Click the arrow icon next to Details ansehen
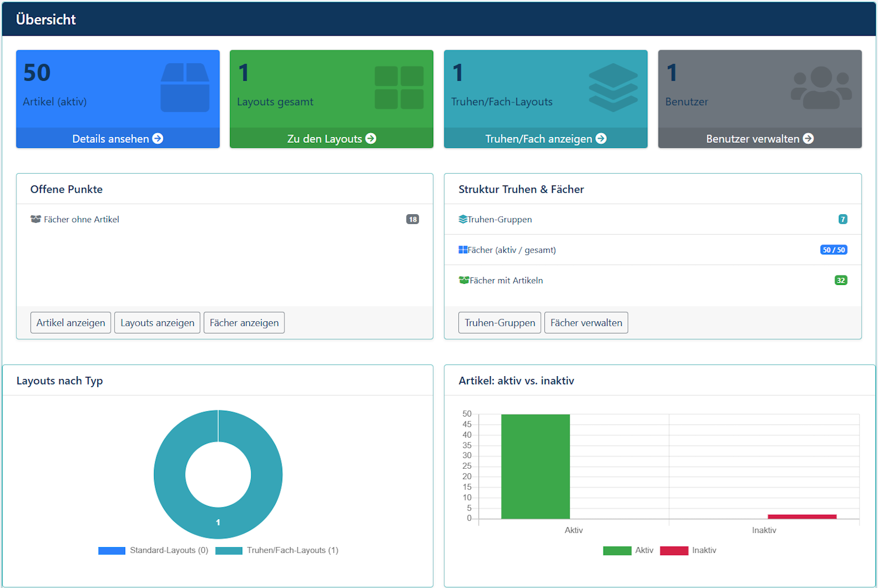Screen dimensions: 878x588 pos(157,139)
